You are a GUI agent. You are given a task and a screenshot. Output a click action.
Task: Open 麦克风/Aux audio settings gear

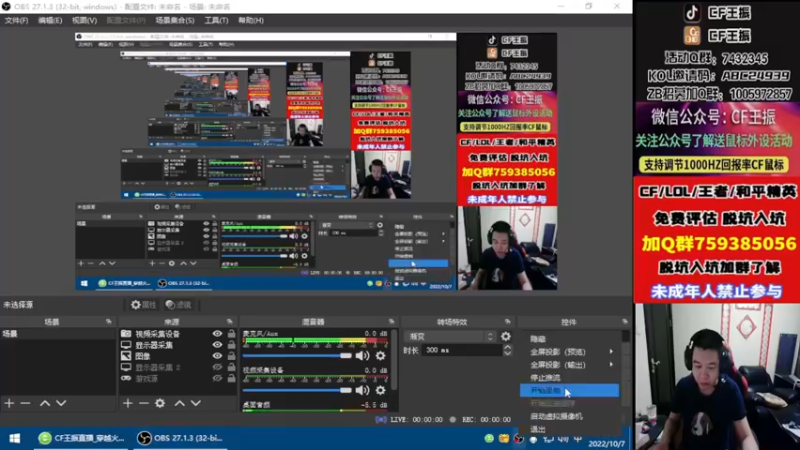tap(381, 356)
